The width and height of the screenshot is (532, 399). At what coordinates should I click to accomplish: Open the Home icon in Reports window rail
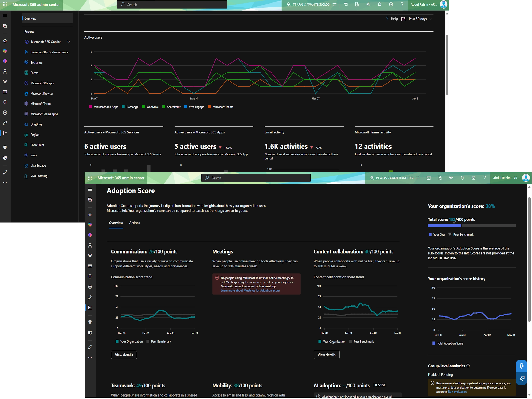(x=5, y=41)
